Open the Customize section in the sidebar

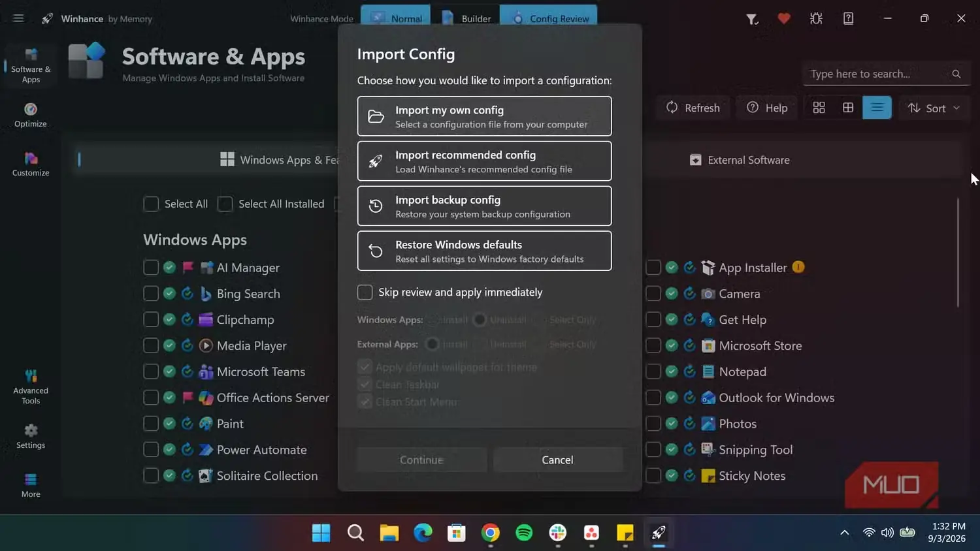point(31,164)
